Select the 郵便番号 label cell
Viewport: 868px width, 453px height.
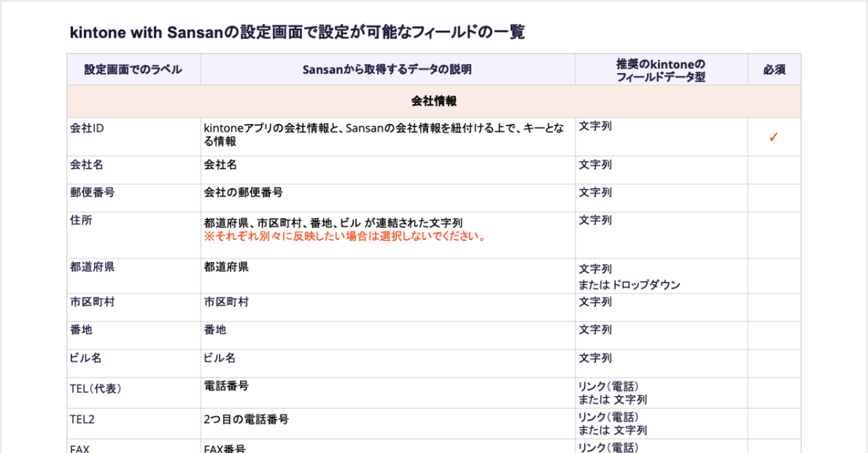pyautogui.click(x=92, y=192)
